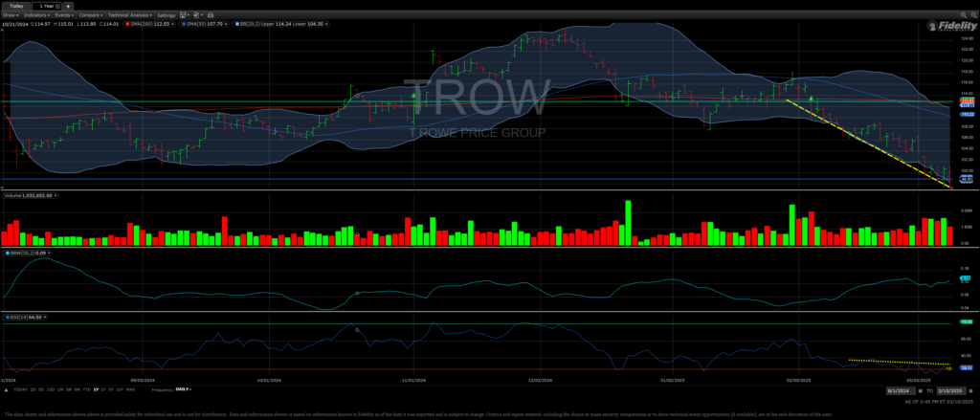Open SMA(50) indicator options dropdown

click(x=226, y=24)
